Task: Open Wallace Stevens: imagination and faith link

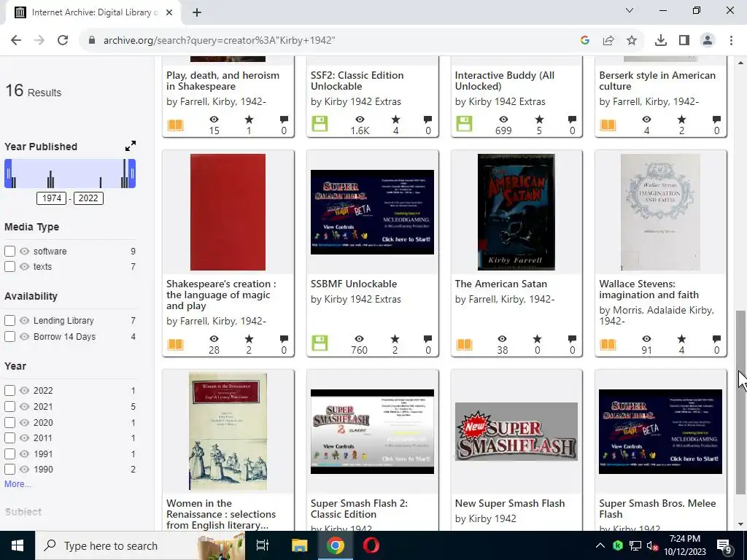Action: [x=649, y=289]
